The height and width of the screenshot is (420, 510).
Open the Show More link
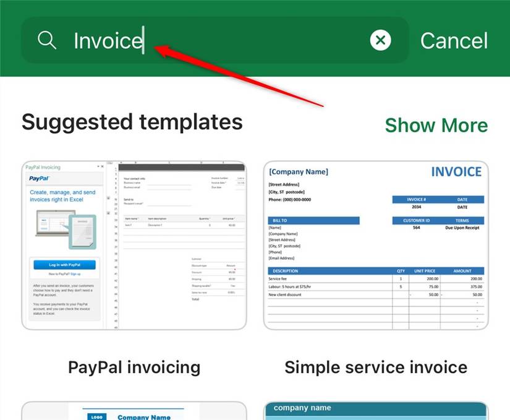[x=436, y=126]
